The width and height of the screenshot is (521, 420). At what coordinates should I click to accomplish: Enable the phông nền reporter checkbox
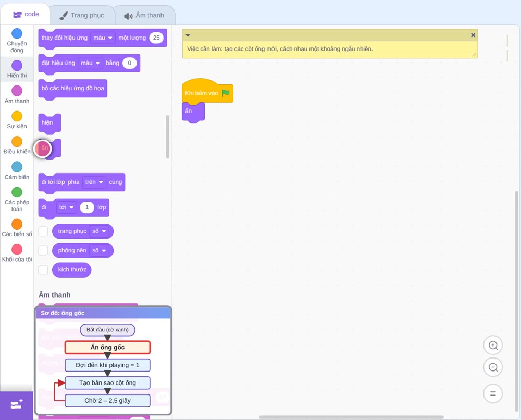coord(43,251)
